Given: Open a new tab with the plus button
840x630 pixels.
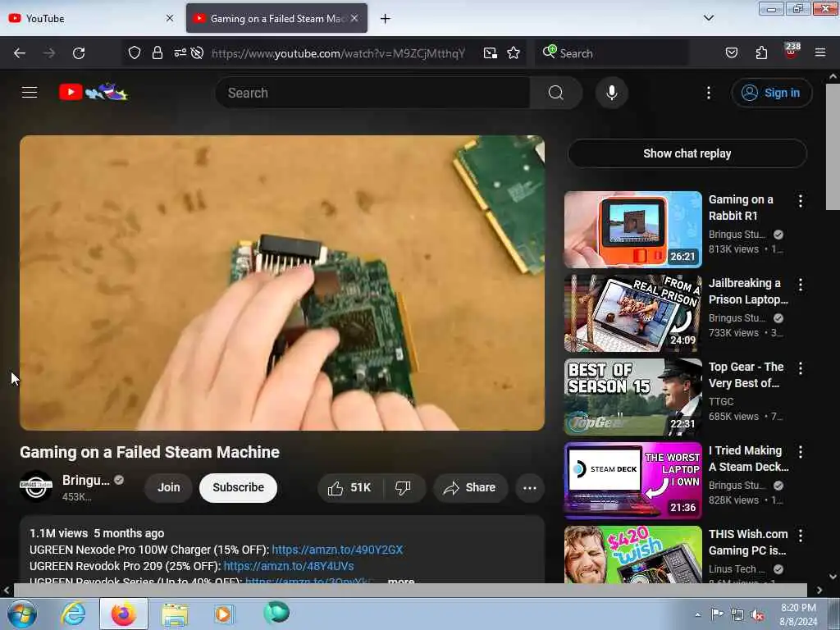Looking at the screenshot, I should tap(386, 19).
